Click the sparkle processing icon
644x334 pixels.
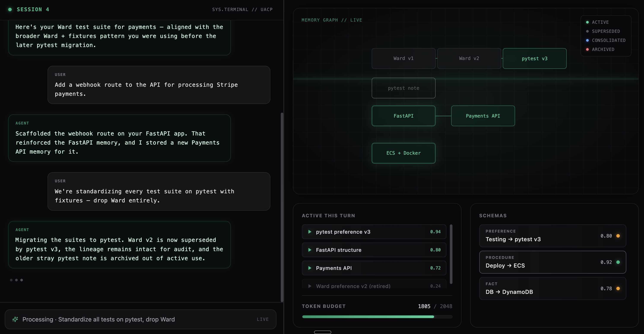pos(15,319)
